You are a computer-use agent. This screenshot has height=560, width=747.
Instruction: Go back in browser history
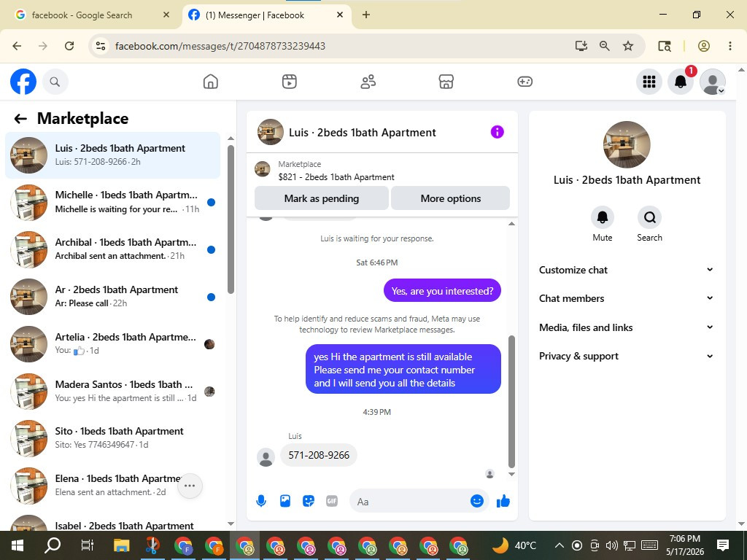tap(18, 46)
